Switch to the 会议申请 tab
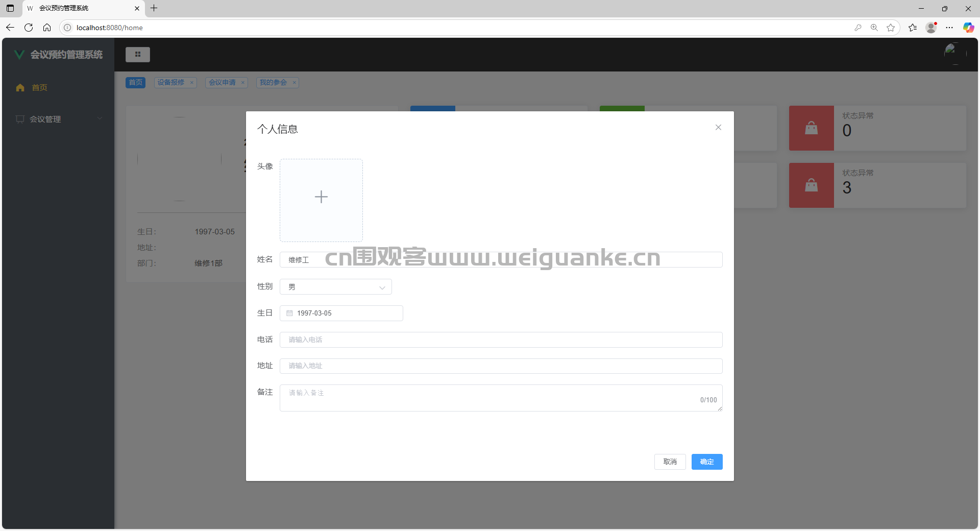The height and width of the screenshot is (531, 980). (x=222, y=82)
